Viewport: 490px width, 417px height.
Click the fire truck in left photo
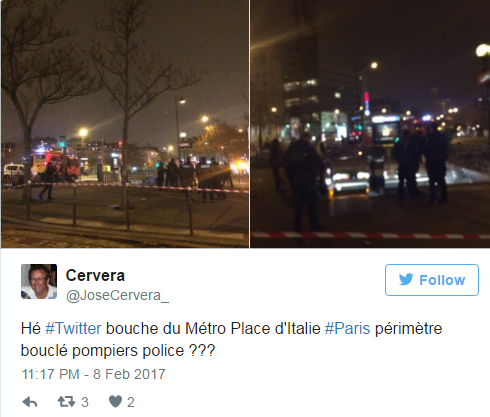[55, 165]
